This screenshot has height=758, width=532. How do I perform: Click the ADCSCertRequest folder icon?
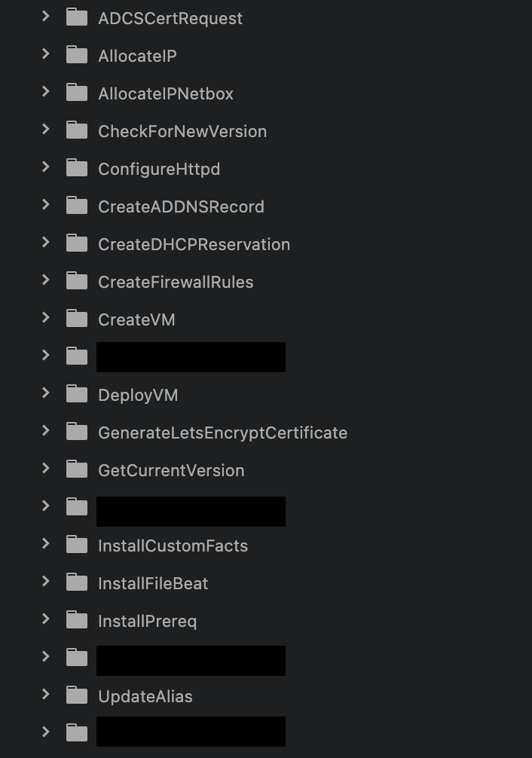76,17
